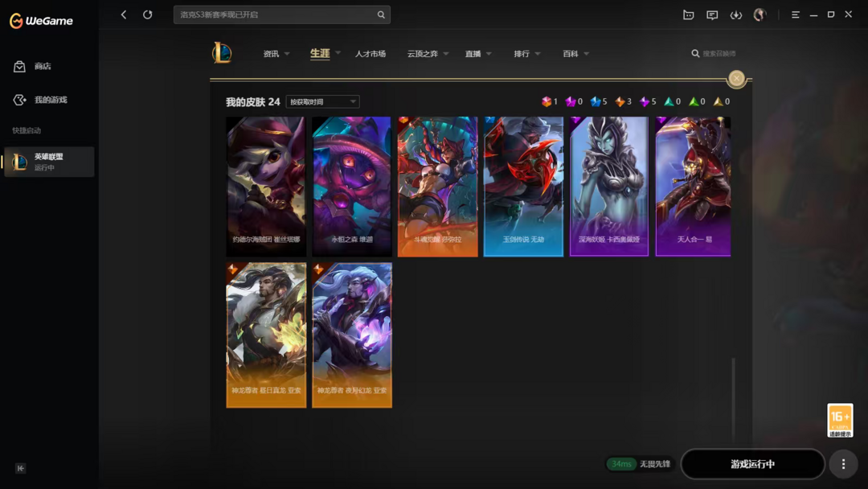The height and width of the screenshot is (489, 868).
Task: Open the hamburger menu icon
Action: [796, 15]
